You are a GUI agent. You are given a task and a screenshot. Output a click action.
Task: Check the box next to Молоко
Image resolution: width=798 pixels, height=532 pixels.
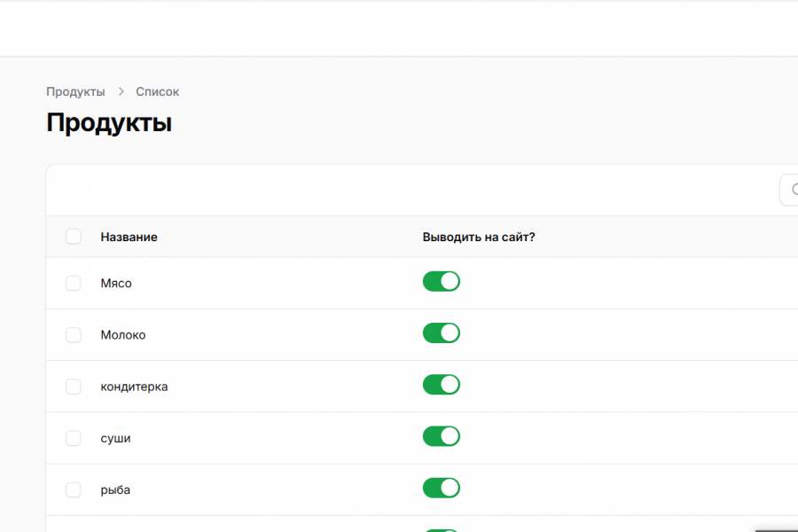[74, 335]
